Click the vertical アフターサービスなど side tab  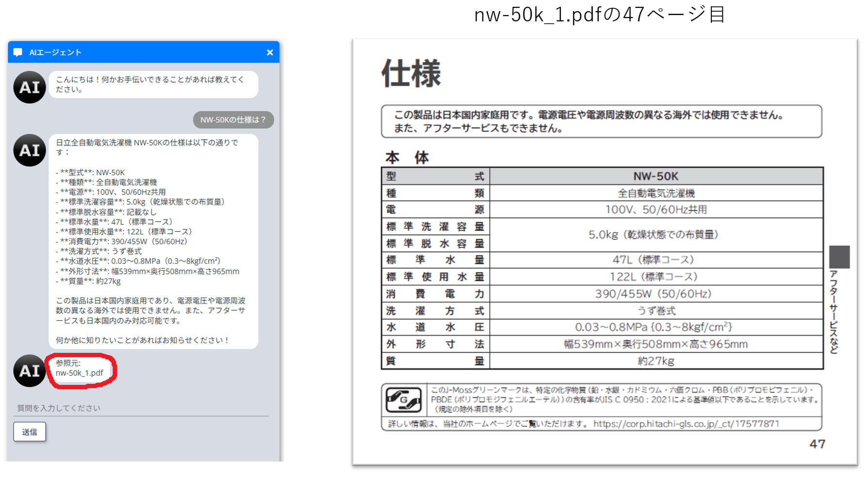[834, 312]
